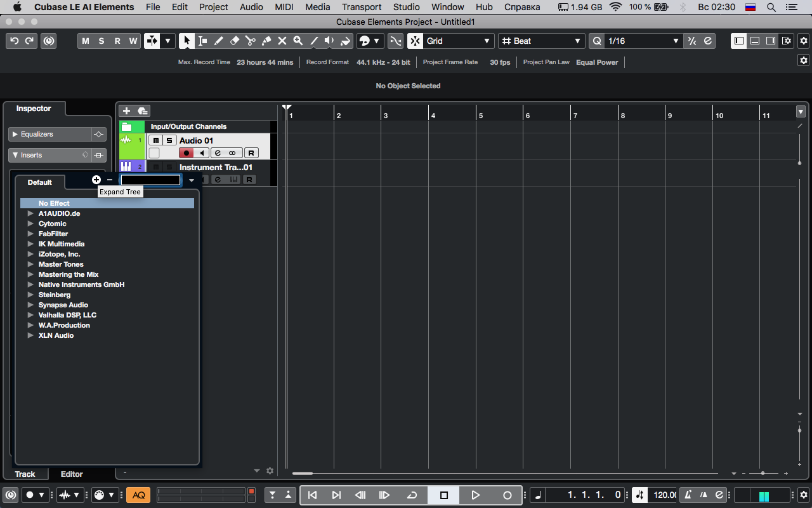
Task: Click the tempo value 120
Action: 665,495
